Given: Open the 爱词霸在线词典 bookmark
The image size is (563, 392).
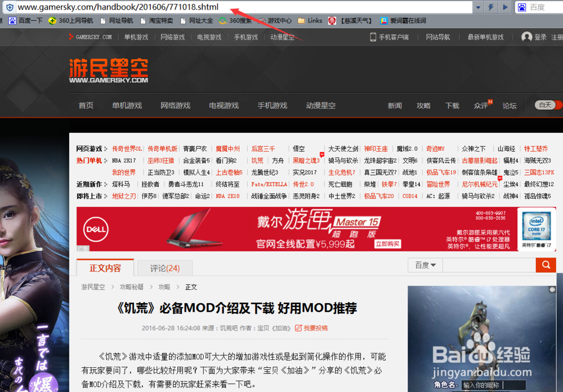Looking at the screenshot, I should pos(403,21).
